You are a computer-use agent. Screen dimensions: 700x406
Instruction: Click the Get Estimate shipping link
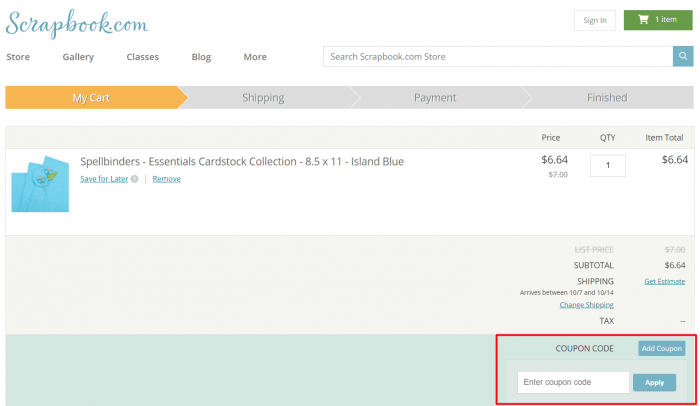(664, 282)
